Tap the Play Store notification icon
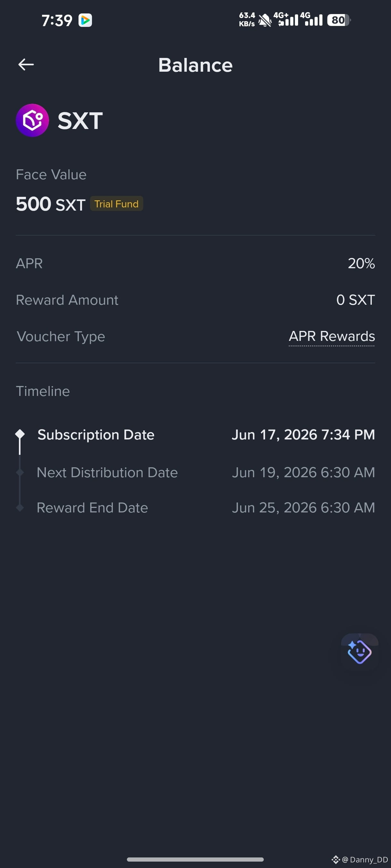 (85, 20)
